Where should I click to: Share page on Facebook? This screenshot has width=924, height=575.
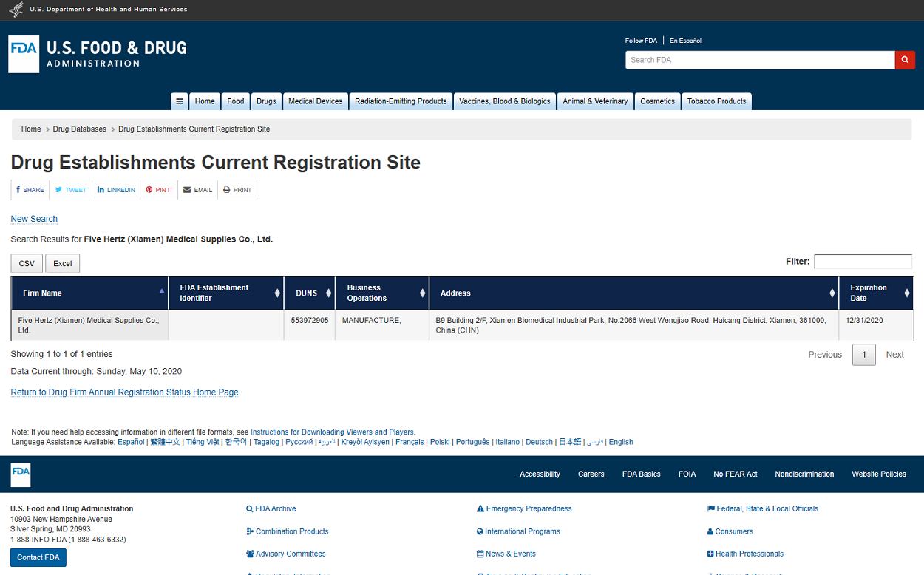pos(30,190)
